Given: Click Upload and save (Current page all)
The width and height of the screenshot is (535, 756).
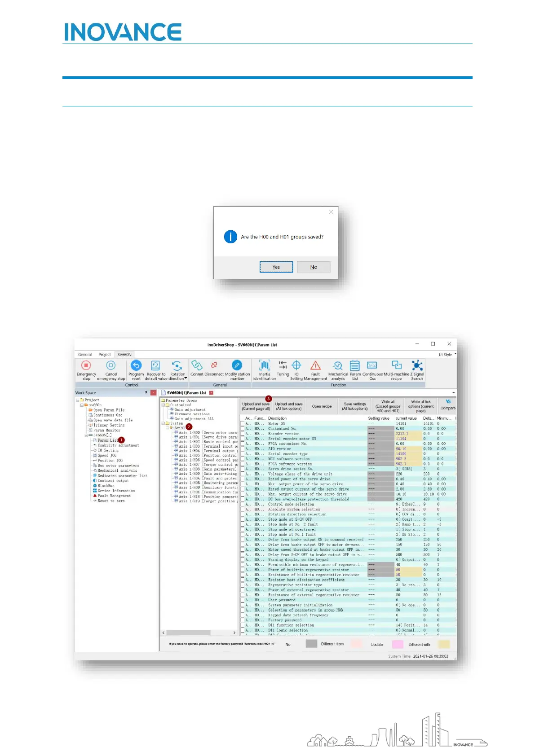Looking at the screenshot, I should pyautogui.click(x=256, y=406).
